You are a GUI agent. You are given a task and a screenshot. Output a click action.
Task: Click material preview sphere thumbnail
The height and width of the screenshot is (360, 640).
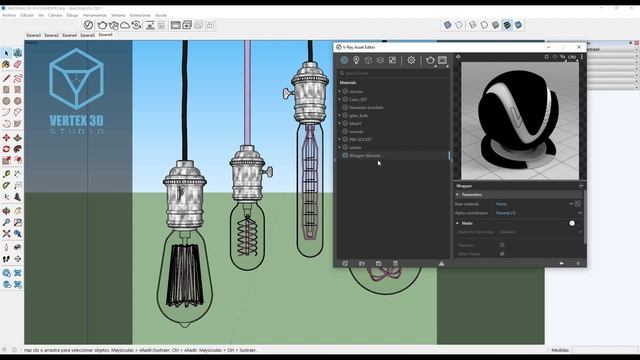(x=520, y=120)
